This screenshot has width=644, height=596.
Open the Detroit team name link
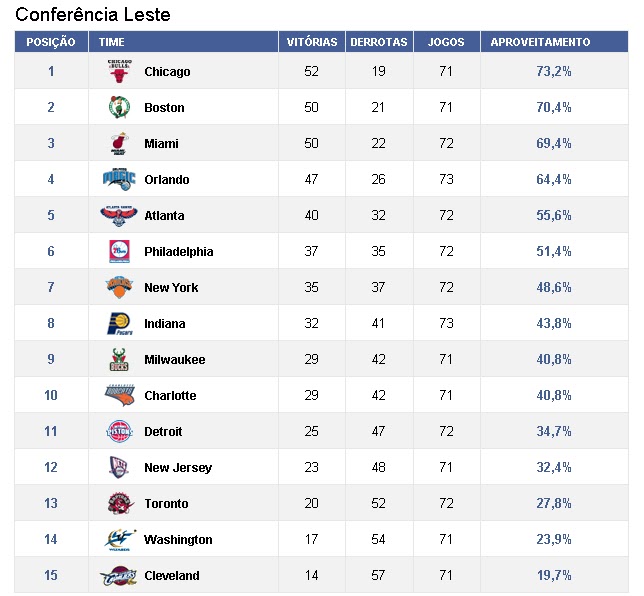(x=163, y=431)
